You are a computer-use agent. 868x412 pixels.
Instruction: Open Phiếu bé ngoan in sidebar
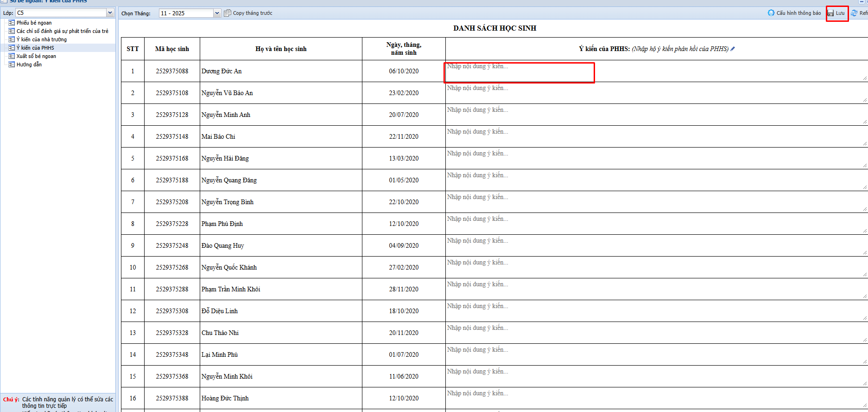pyautogui.click(x=34, y=23)
